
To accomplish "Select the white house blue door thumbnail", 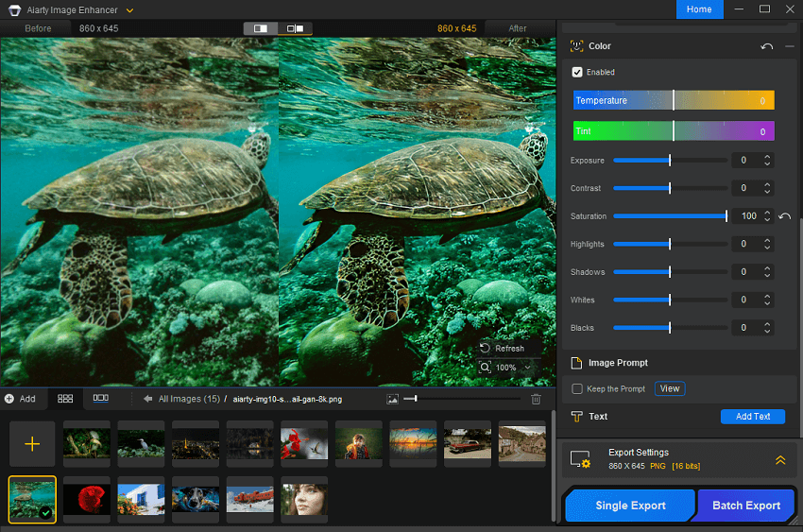I will point(141,499).
